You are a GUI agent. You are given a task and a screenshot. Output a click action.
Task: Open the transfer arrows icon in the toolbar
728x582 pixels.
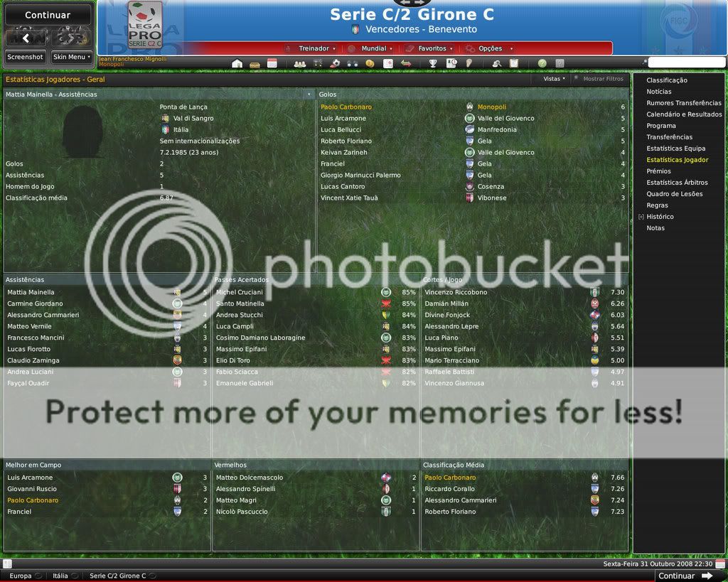(x=406, y=63)
